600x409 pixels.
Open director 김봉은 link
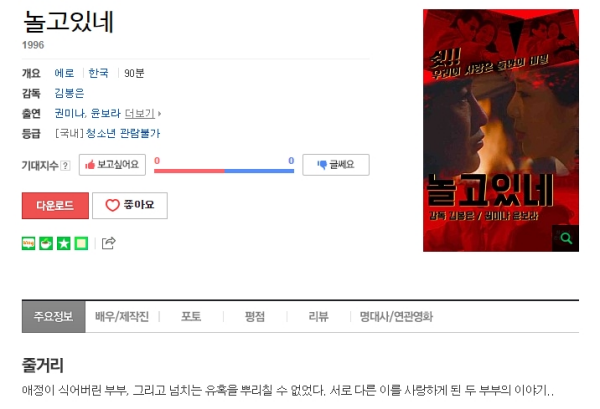coord(69,93)
